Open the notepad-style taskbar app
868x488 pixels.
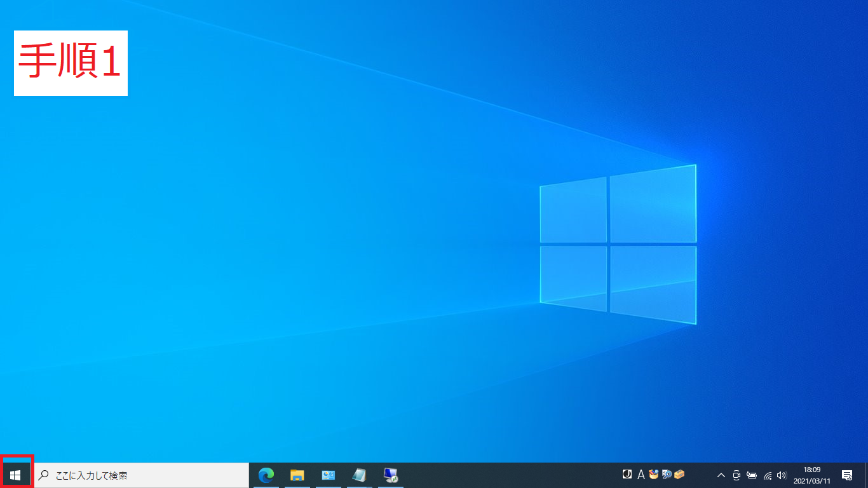coord(359,475)
